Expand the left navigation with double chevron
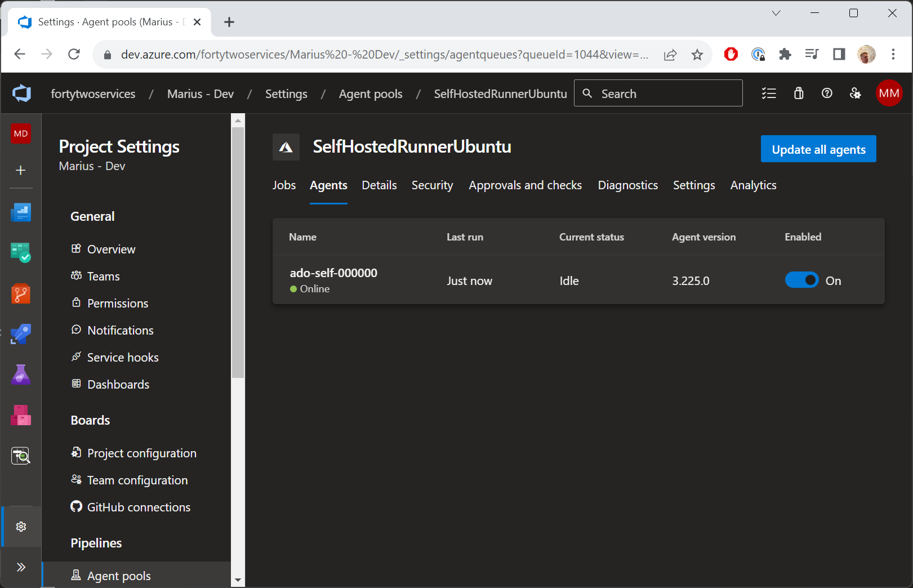The image size is (913, 588). [x=21, y=567]
